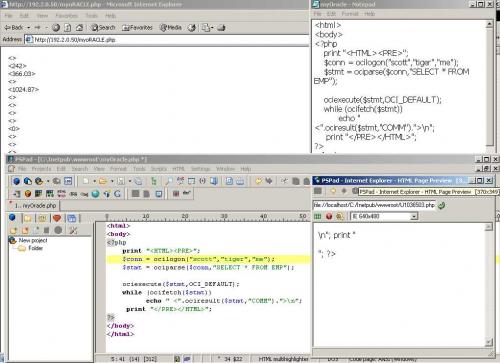Open Back history dropdown arrow in Internet Explorer
This screenshot has height=363, width=500.
(29, 28)
